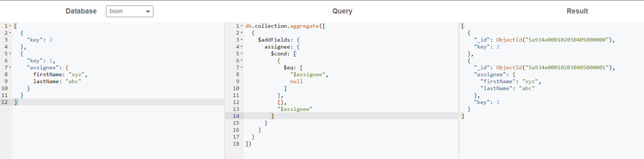
Task: Click line number 18 in Query gutter
Action: pos(236,144)
